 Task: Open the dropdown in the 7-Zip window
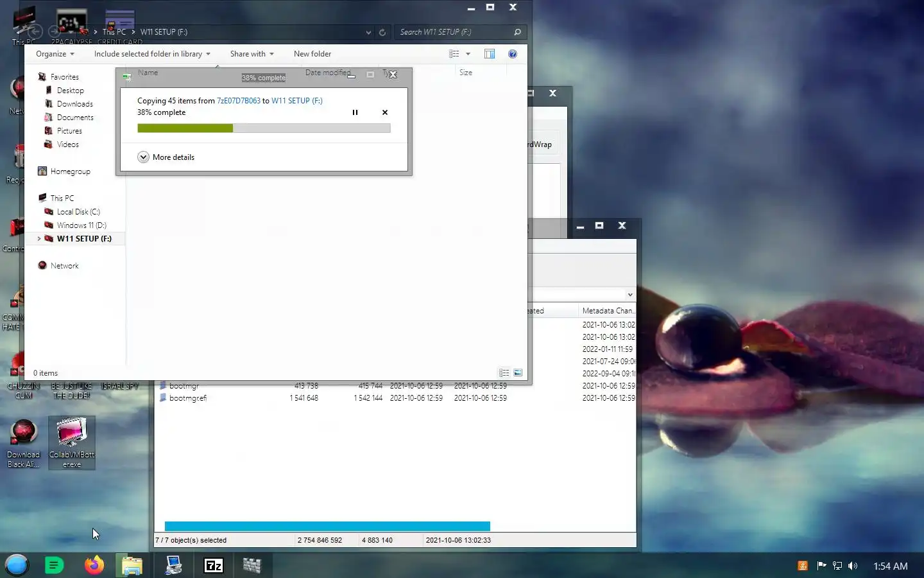pyautogui.click(x=630, y=295)
